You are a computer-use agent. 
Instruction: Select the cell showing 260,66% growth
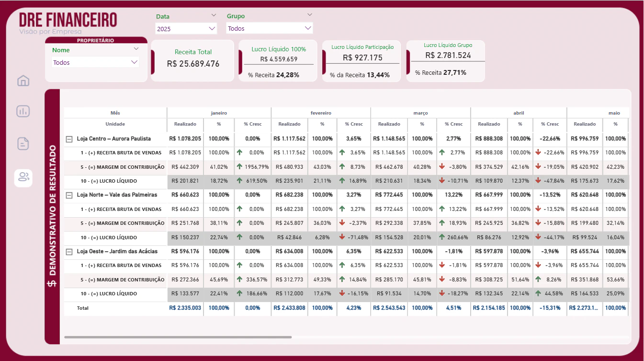pyautogui.click(x=453, y=237)
